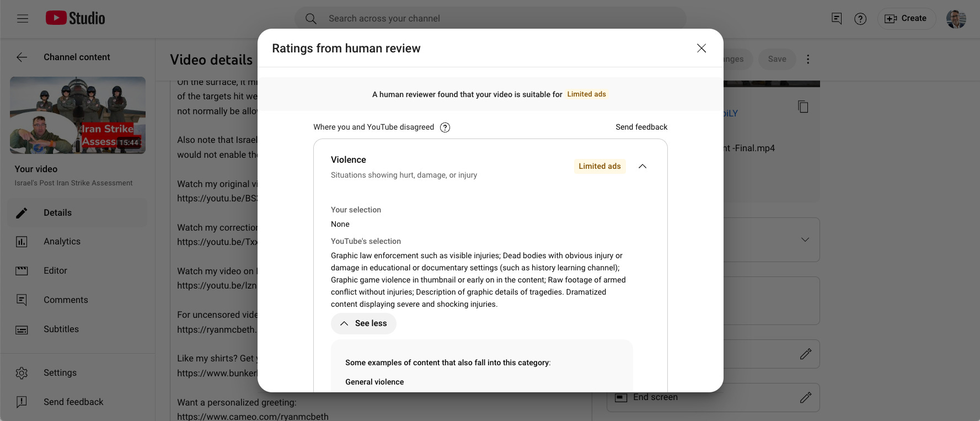
Task: Click the Details pencil icon
Action: tap(22, 213)
